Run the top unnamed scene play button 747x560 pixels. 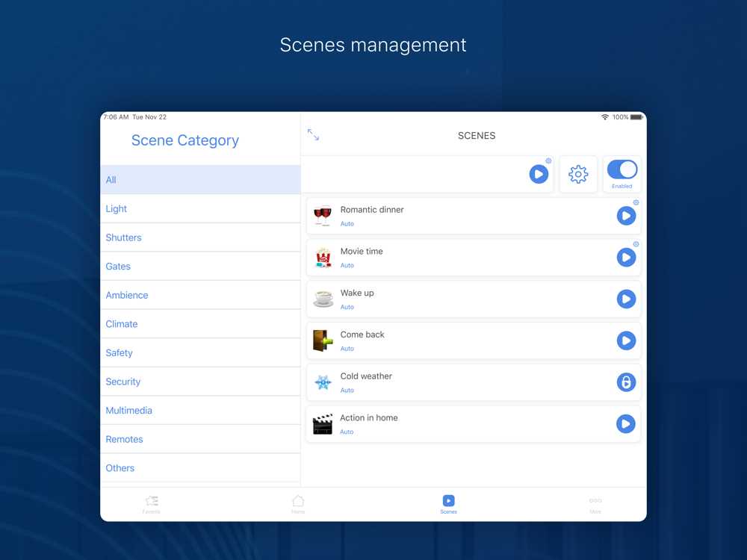[x=539, y=174]
